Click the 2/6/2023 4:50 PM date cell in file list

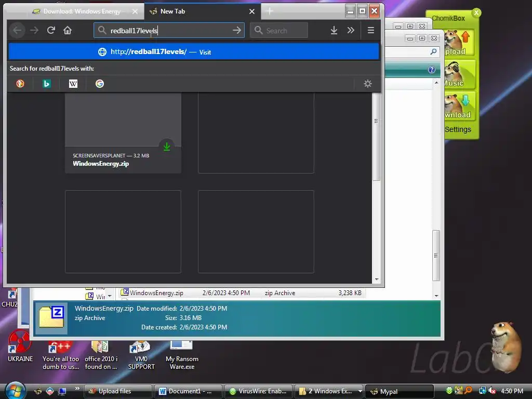(x=226, y=293)
